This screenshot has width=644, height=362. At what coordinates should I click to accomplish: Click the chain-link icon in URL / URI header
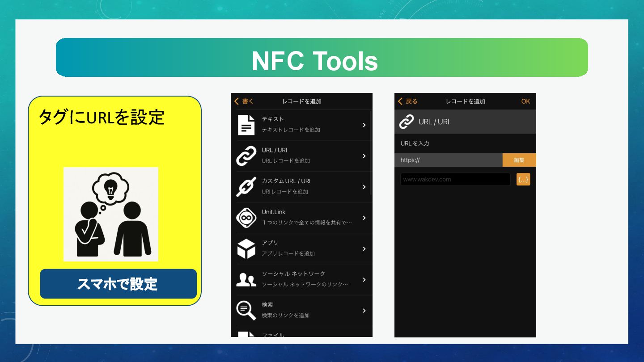(407, 122)
